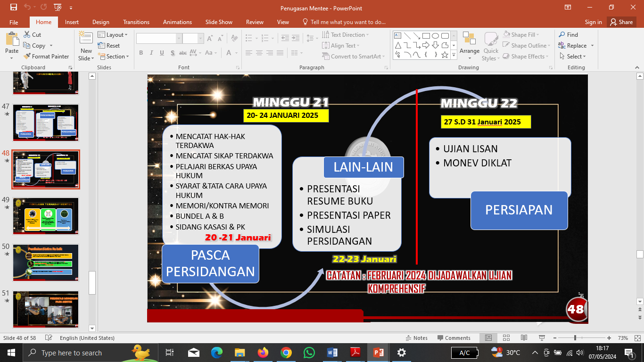644x362 pixels.
Task: Open the Design ribbon tab
Action: pyautogui.click(x=100, y=22)
